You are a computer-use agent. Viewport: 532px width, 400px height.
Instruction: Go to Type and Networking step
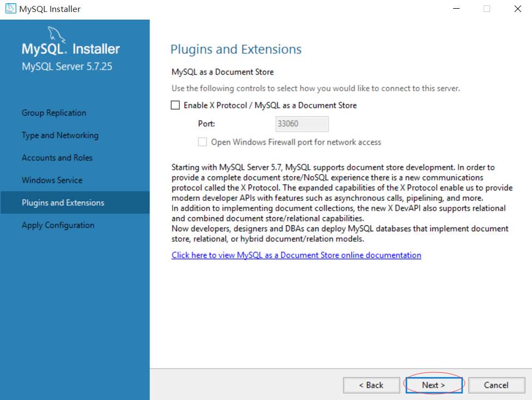(x=60, y=136)
